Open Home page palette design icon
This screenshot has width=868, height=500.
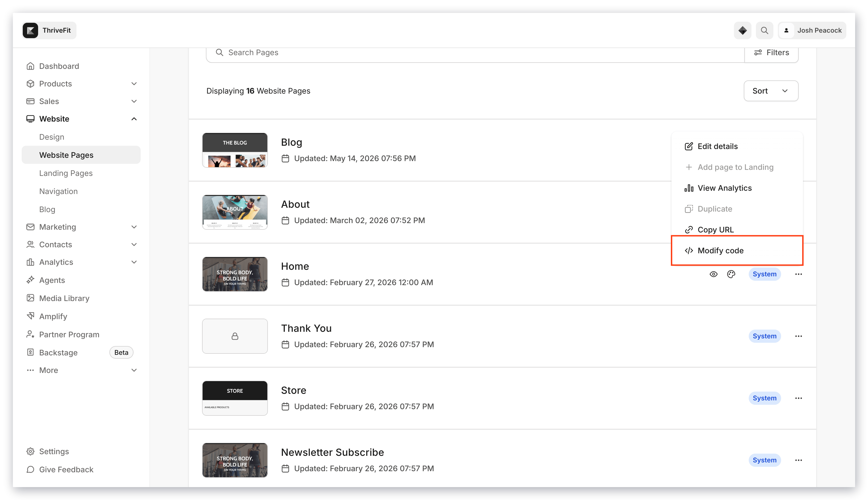click(x=731, y=274)
